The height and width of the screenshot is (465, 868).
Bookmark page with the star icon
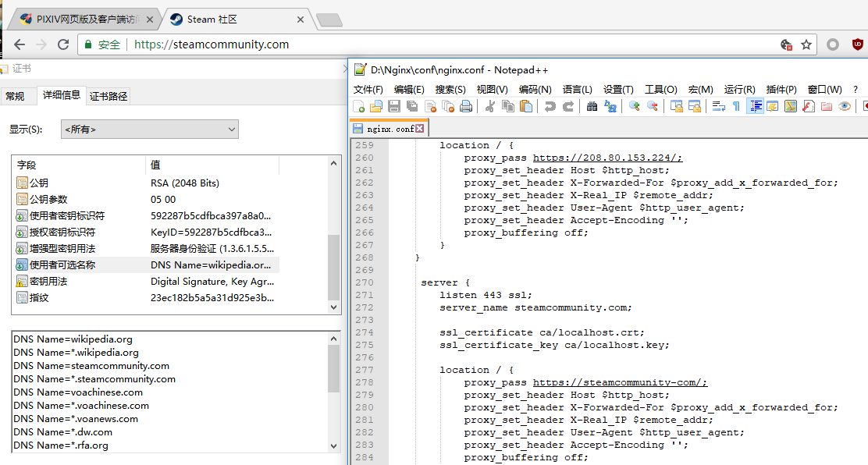tap(806, 44)
